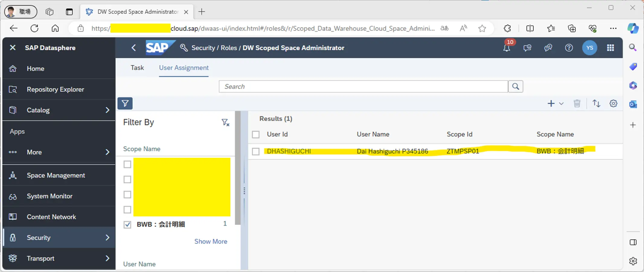Expand the Security submenu chevron
Screen dimensions: 644x272
point(107,238)
